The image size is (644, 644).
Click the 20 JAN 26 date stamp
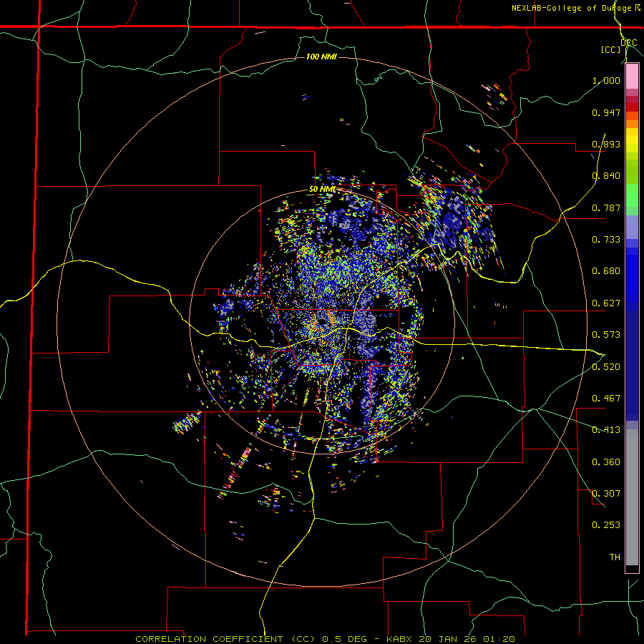coord(449,639)
